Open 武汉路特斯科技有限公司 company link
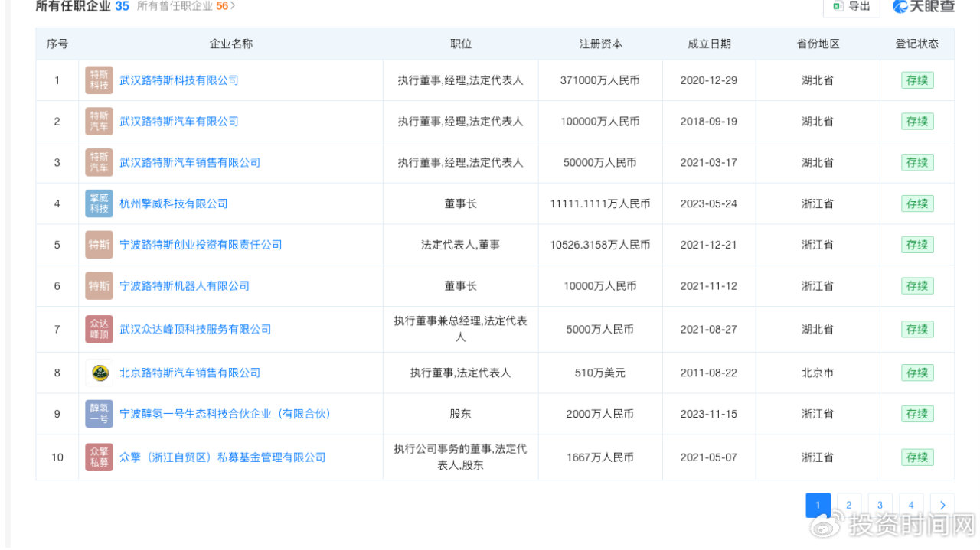This screenshot has height=550, width=980. (x=179, y=80)
